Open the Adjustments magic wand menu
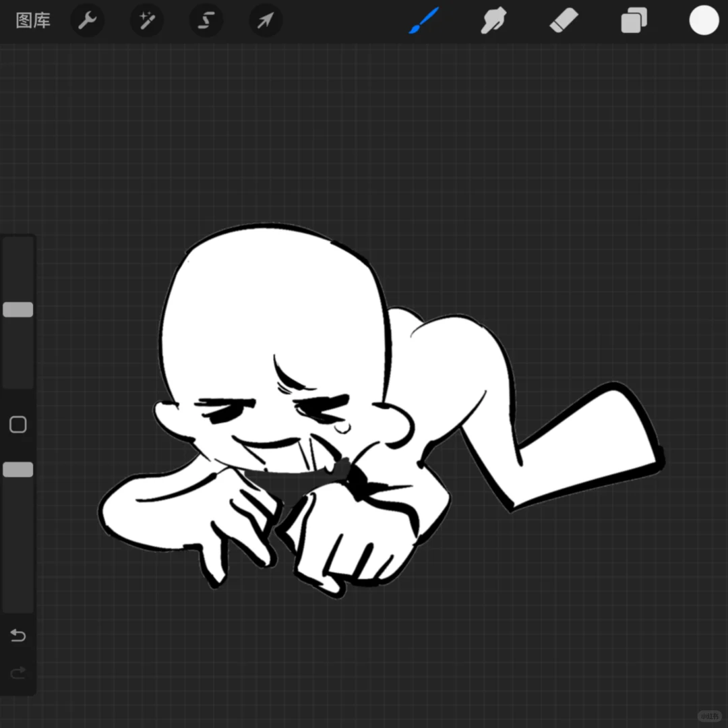The image size is (728, 728). [147, 20]
